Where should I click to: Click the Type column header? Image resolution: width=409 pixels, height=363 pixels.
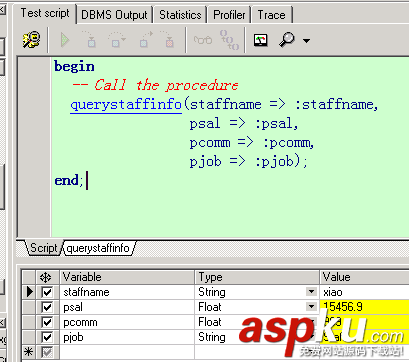[257, 277]
